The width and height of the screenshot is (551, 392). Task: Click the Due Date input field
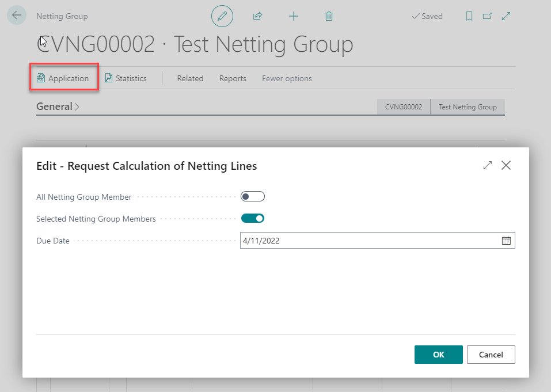(368, 241)
